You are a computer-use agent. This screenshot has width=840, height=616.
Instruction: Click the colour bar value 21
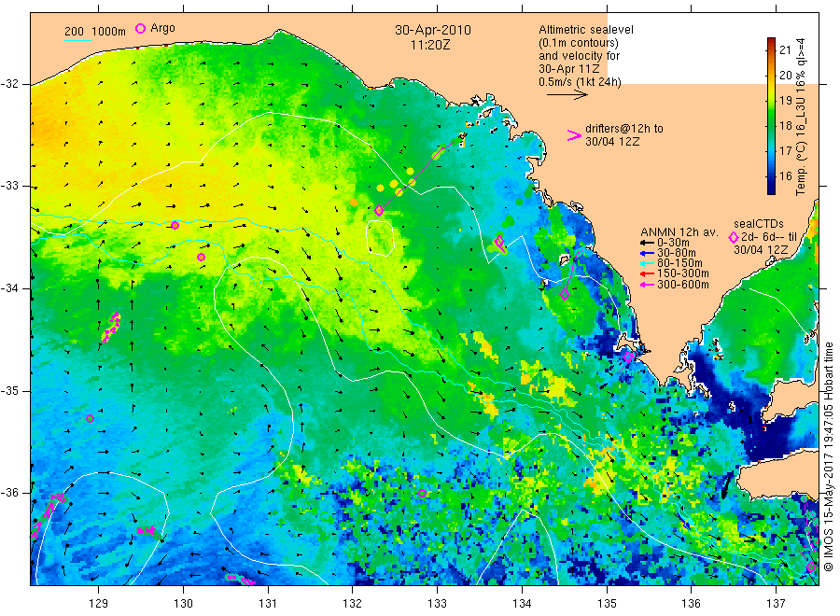point(785,49)
